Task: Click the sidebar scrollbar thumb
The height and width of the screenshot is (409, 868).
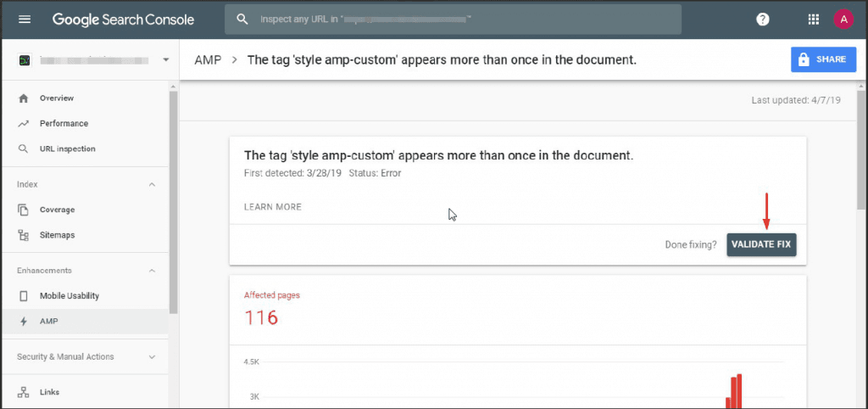Action: (173, 202)
